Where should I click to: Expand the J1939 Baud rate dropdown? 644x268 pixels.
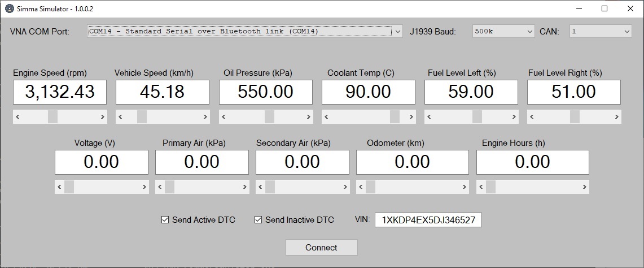pyautogui.click(x=529, y=32)
